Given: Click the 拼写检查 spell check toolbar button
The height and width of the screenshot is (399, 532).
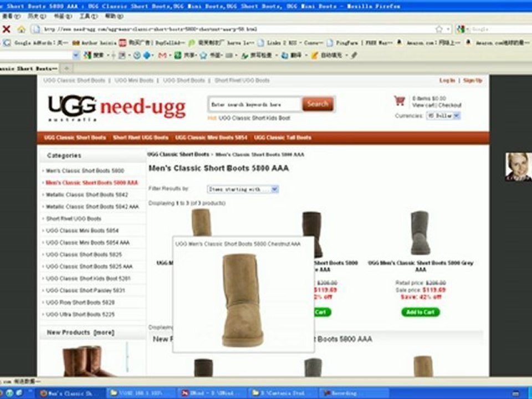Looking at the screenshot, I should point(258,55).
